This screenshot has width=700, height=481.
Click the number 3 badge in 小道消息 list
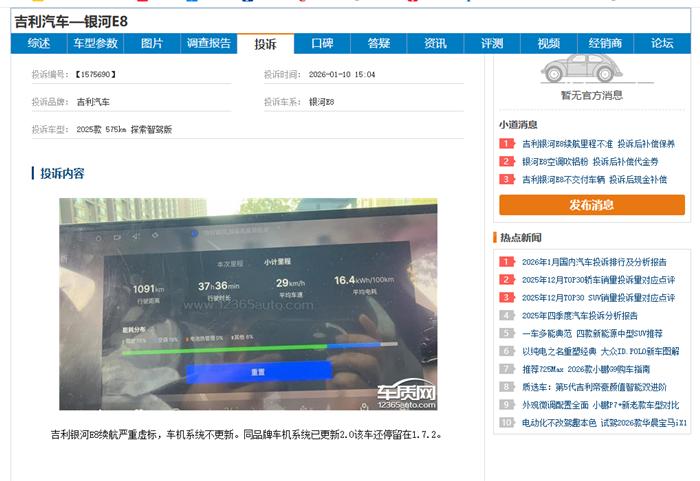pos(507,179)
